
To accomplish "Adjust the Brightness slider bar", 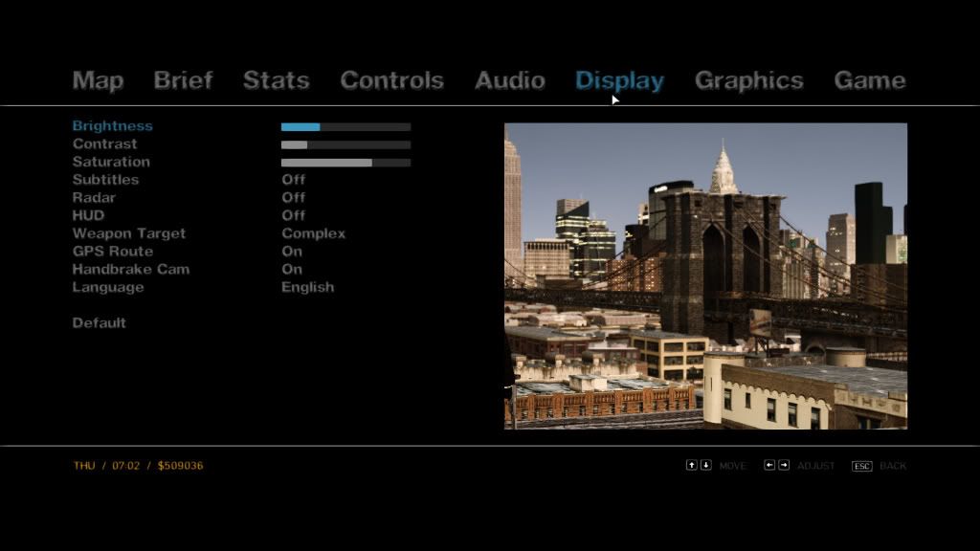I will 345,126.
